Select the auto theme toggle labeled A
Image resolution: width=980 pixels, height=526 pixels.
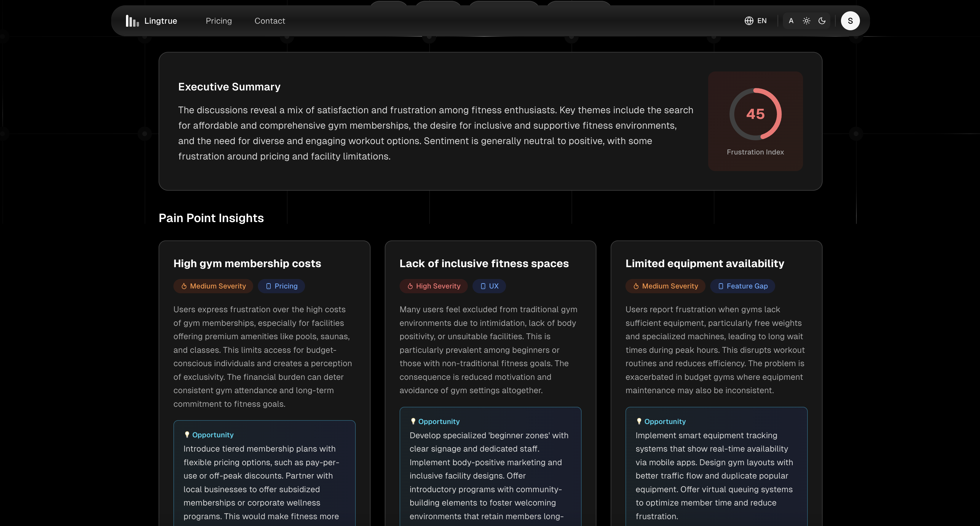[x=791, y=20]
